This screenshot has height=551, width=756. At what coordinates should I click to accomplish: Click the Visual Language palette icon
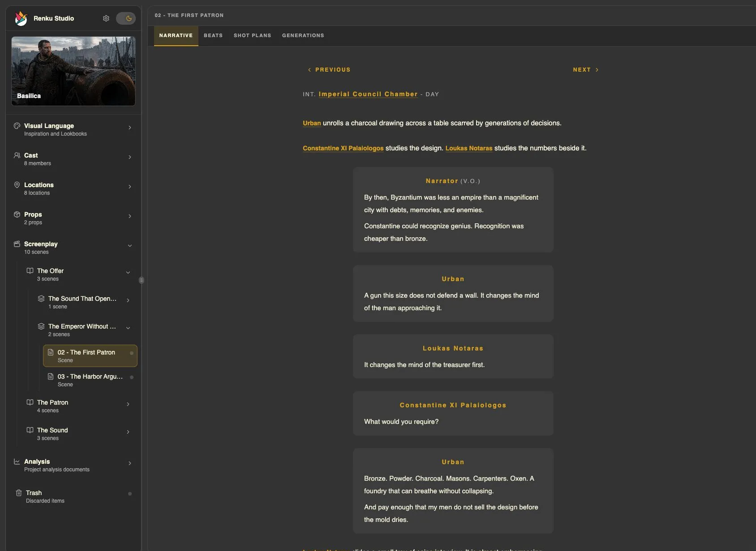pos(17,126)
